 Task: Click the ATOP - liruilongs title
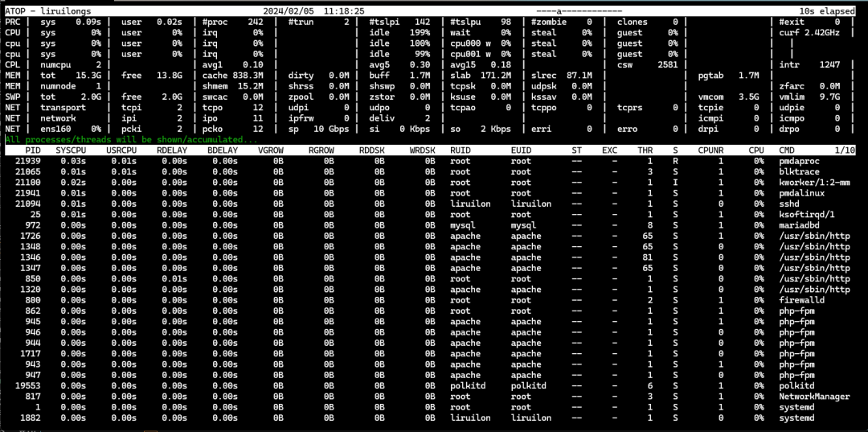pyautogui.click(x=48, y=11)
